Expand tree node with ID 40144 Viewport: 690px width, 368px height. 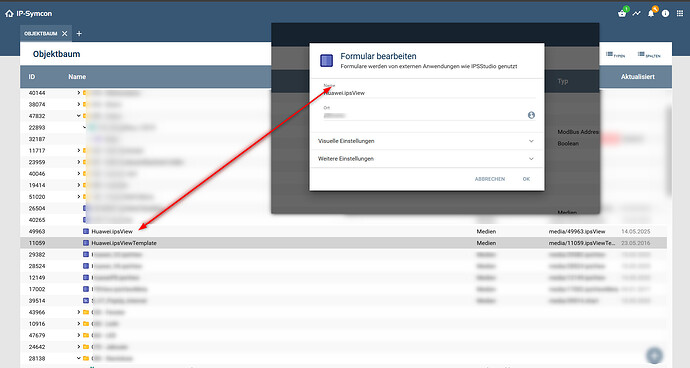(x=79, y=93)
